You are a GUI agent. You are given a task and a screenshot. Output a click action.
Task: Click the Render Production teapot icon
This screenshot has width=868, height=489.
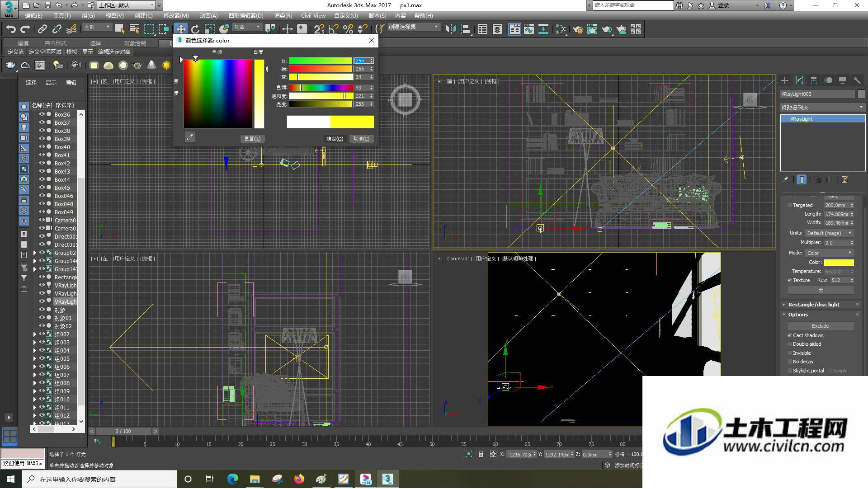[607, 29]
